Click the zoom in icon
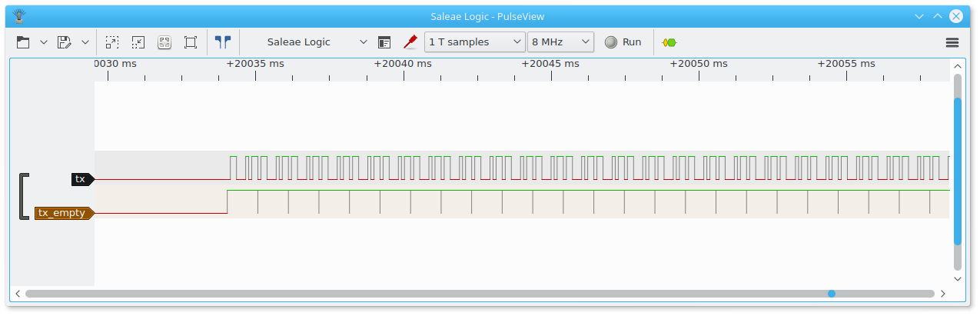The image size is (980, 316). pyautogui.click(x=112, y=42)
